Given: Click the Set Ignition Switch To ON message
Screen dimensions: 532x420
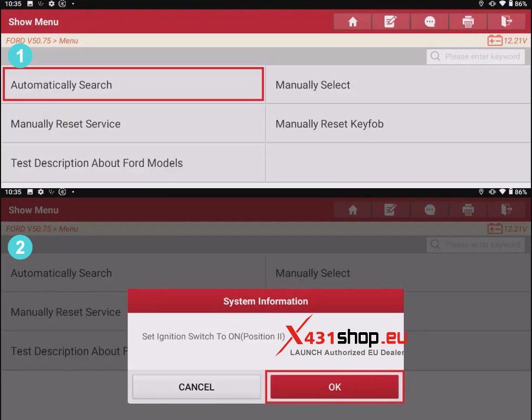Looking at the screenshot, I should tap(214, 337).
